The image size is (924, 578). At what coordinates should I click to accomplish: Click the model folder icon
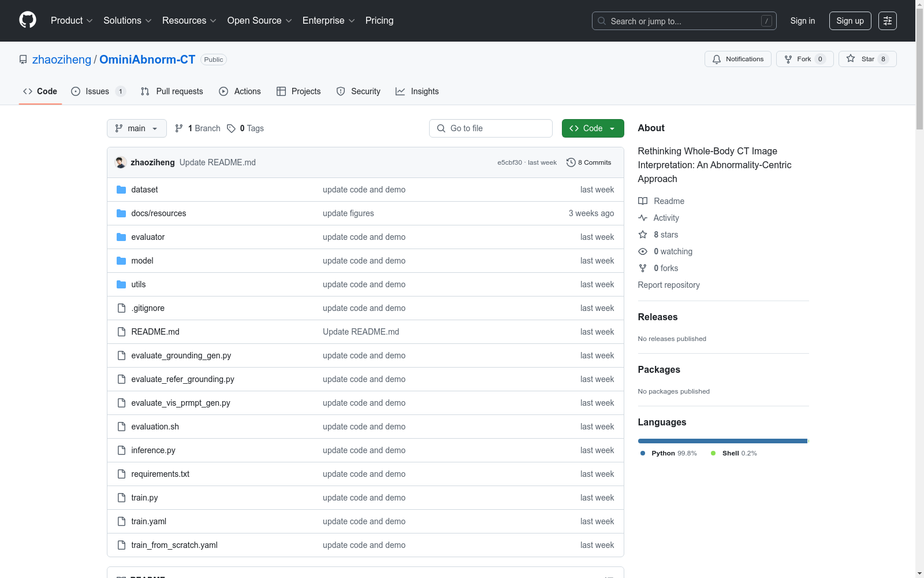(x=121, y=261)
